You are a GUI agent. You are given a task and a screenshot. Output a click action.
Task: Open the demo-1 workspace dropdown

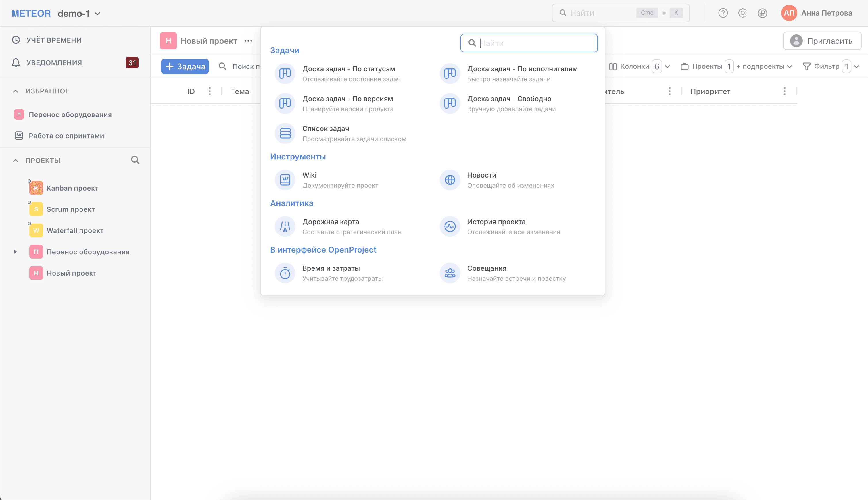[x=79, y=14]
